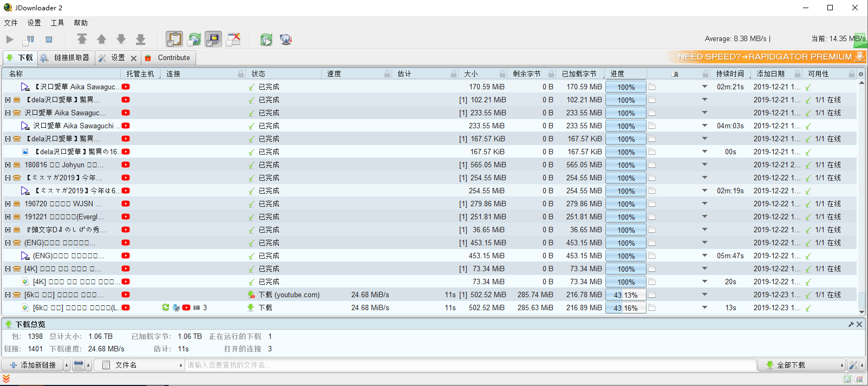Toggle lock on the 速度 column

[x=387, y=74]
